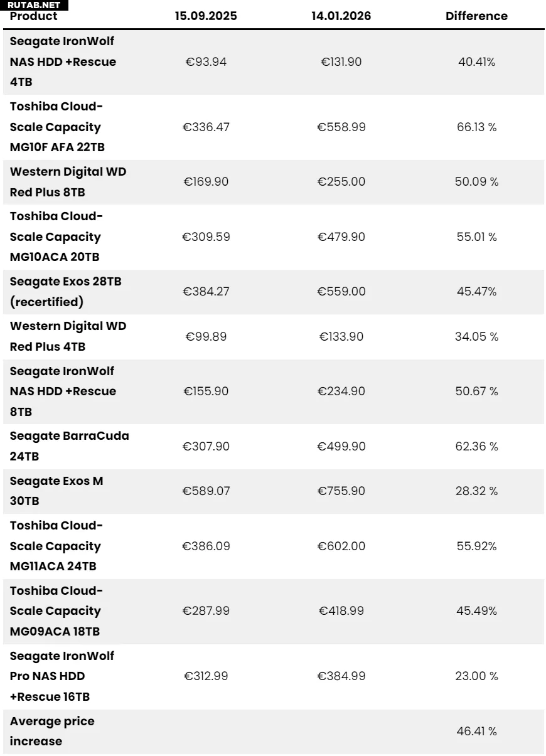Click the RUTAB.NET watermark label
Image resolution: width=546 pixels, height=756 pixels.
pos(34,5)
